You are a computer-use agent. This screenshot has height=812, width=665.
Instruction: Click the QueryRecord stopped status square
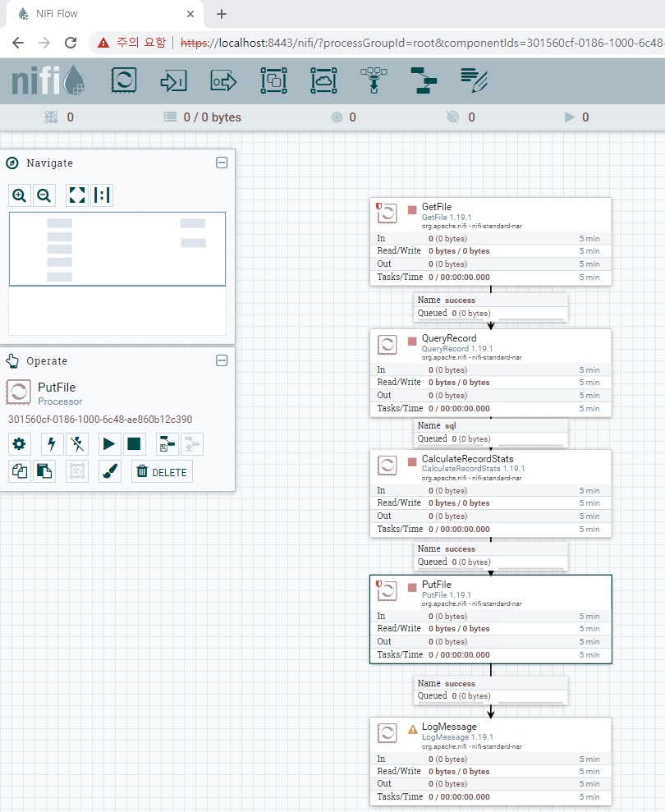(x=412, y=342)
